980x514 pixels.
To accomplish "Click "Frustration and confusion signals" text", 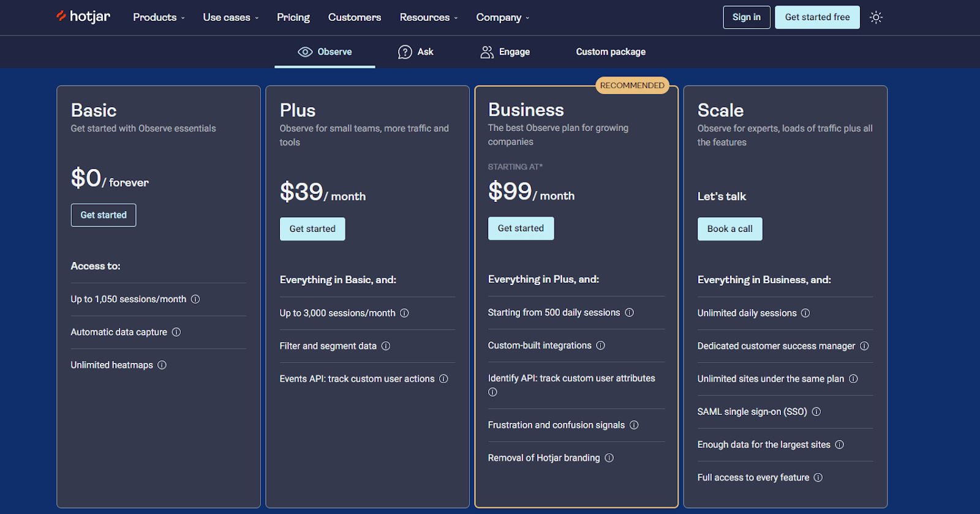I will (556, 425).
